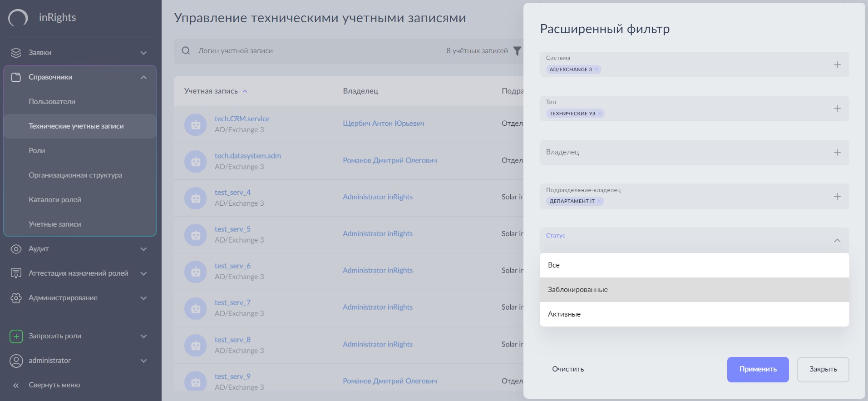This screenshot has height=401, width=868.
Task: Expand the Аттестация назначений ролей section
Action: click(x=143, y=273)
